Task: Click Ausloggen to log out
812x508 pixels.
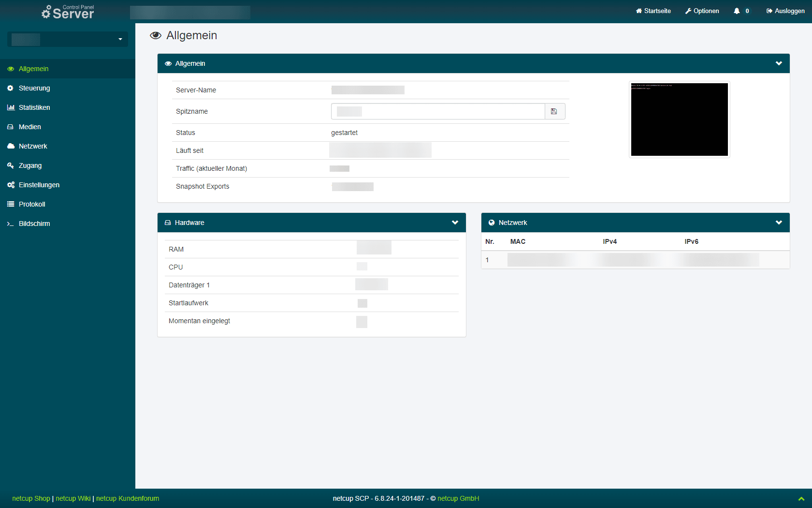Action: 785,11
